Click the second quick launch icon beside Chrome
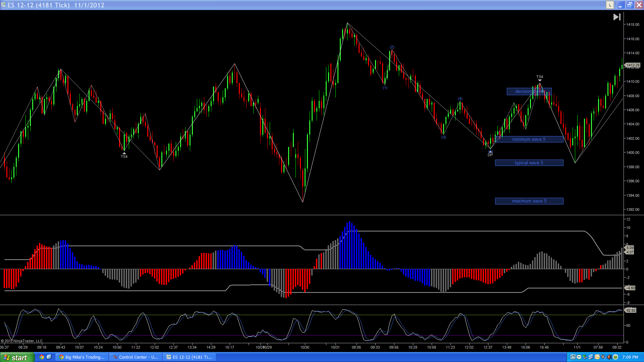This screenshot has width=644, height=362. coord(49,357)
